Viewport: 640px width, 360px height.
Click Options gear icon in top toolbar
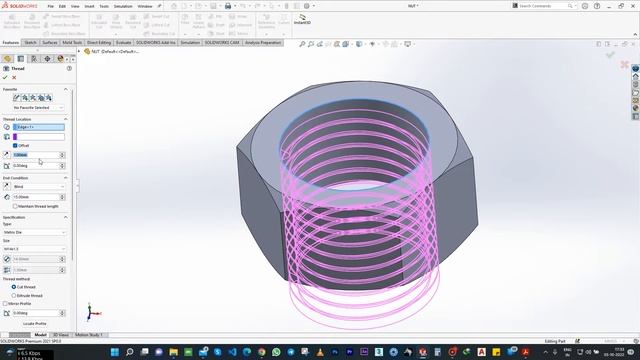[x=307, y=6]
